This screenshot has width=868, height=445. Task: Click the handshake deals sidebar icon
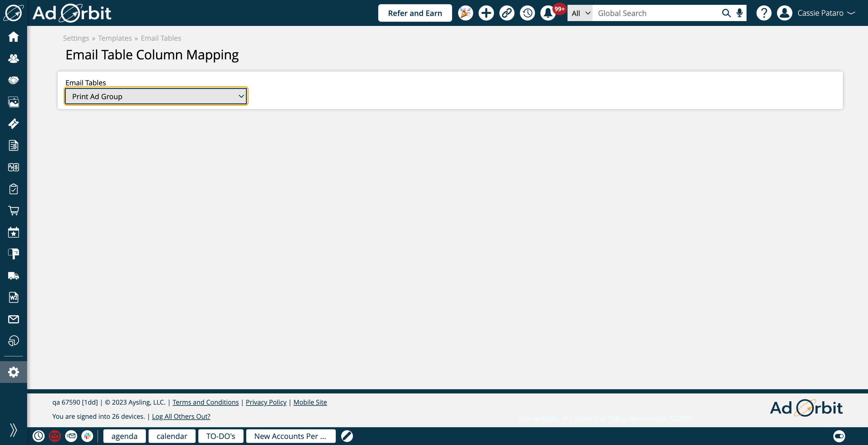(14, 80)
